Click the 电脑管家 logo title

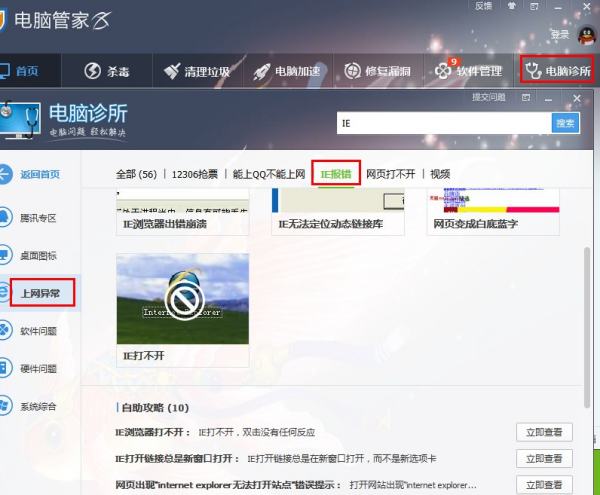coord(62,20)
